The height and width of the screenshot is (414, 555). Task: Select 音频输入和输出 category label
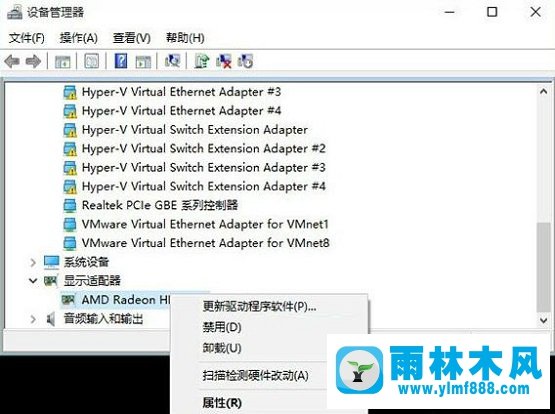coord(103,319)
